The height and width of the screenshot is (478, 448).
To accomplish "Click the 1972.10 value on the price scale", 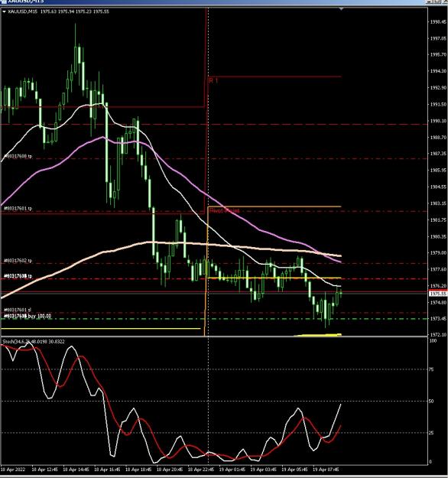I will [x=438, y=334].
